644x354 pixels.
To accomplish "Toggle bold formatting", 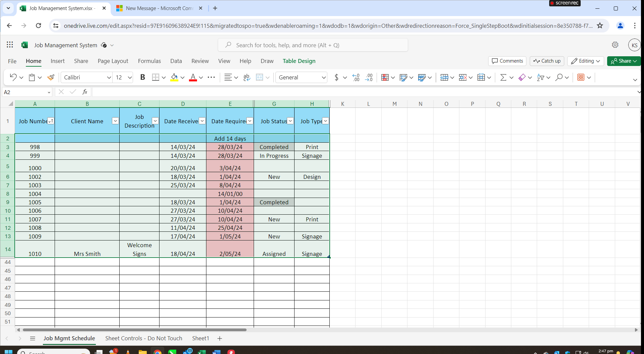I will coord(142,77).
